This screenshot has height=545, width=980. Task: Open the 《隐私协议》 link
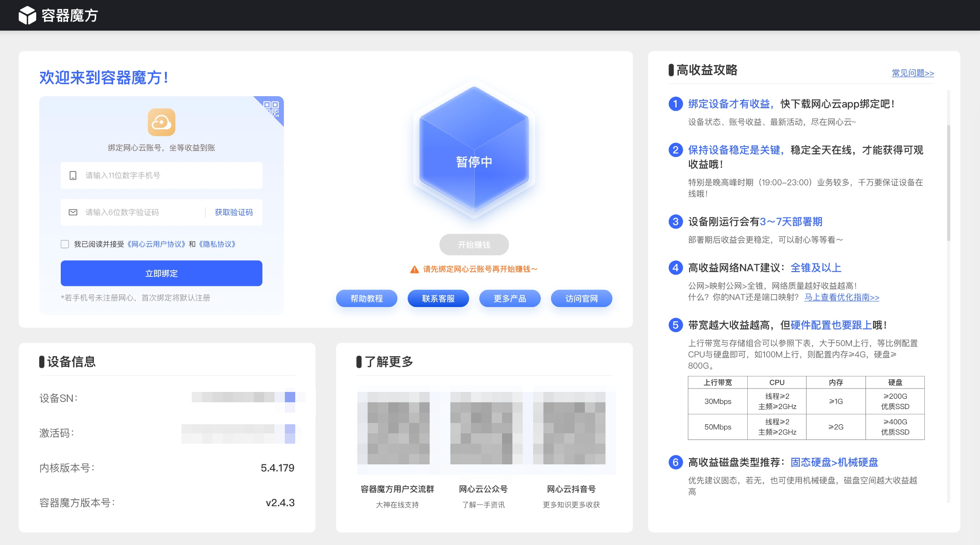pos(217,244)
